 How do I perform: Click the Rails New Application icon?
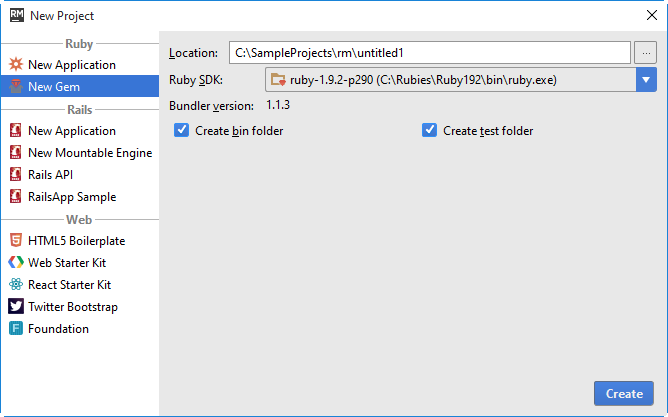(16, 130)
